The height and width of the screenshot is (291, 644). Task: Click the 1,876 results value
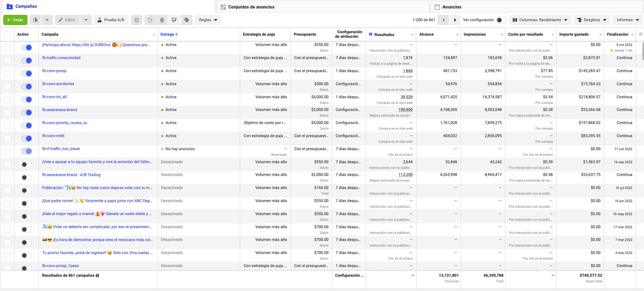point(408,58)
